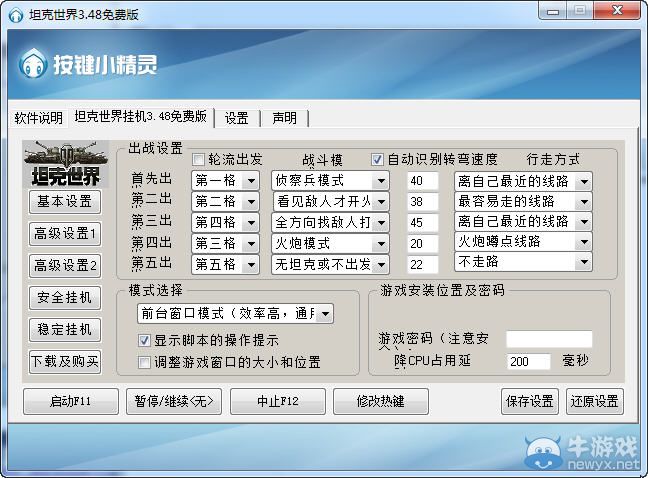The width and height of the screenshot is (648, 478).
Task: Open the 第三格 slot dropdown
Action: click(226, 244)
